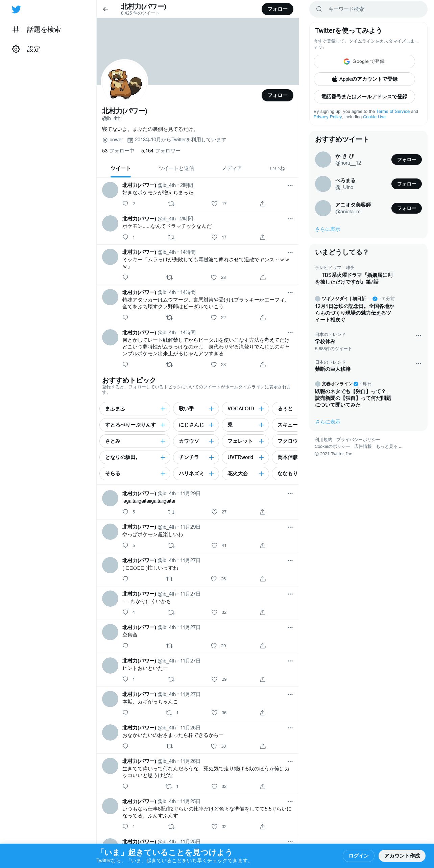
Task: Click the ログイン button
Action: [359, 855]
